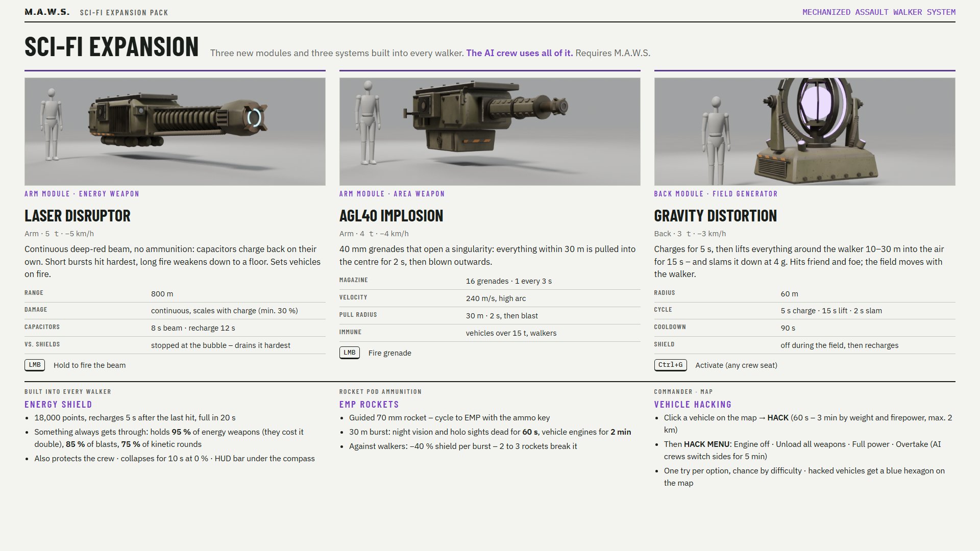Click 'Hold to fire the beam' text
This screenshot has height=551, width=980.
89,365
